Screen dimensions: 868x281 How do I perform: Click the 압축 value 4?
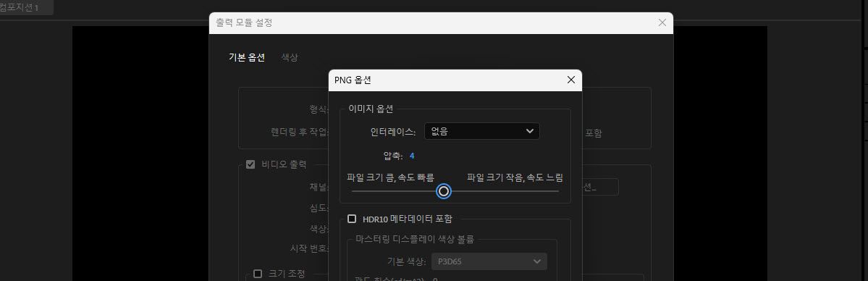412,156
